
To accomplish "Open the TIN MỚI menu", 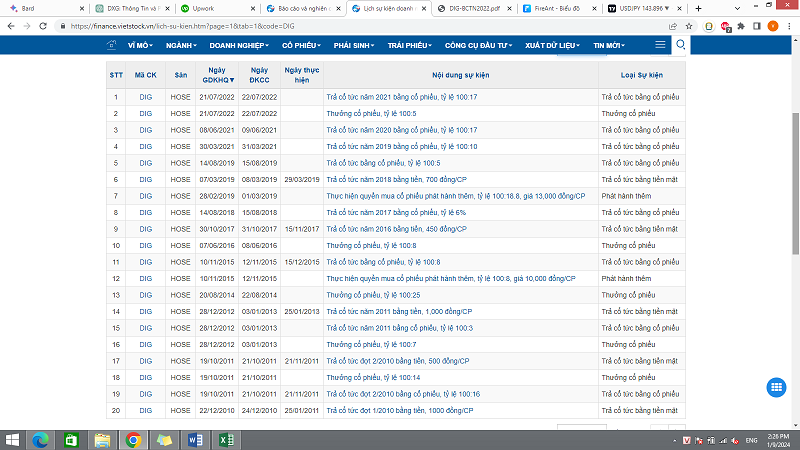I will (611, 45).
